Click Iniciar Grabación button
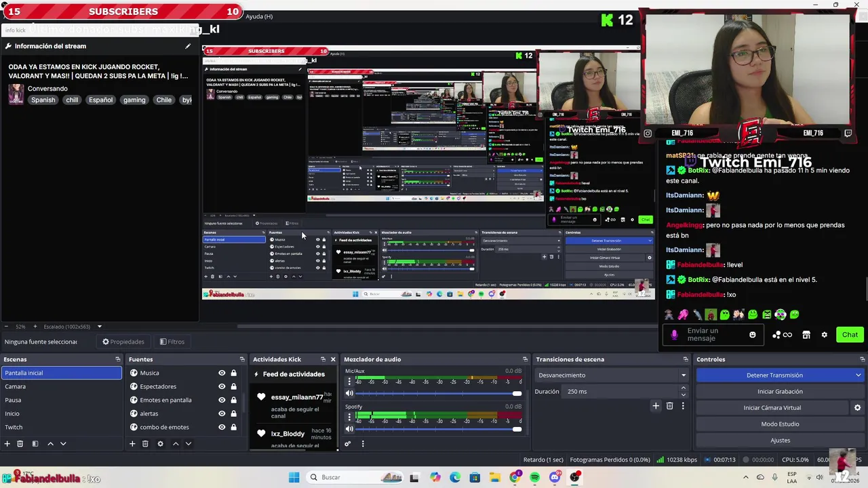The height and width of the screenshot is (488, 868). [780, 392]
